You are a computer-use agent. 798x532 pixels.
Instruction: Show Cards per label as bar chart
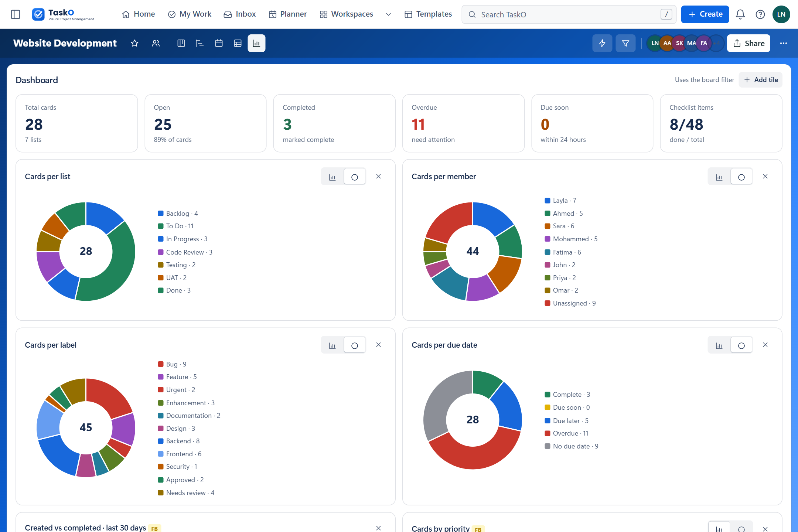332,345
